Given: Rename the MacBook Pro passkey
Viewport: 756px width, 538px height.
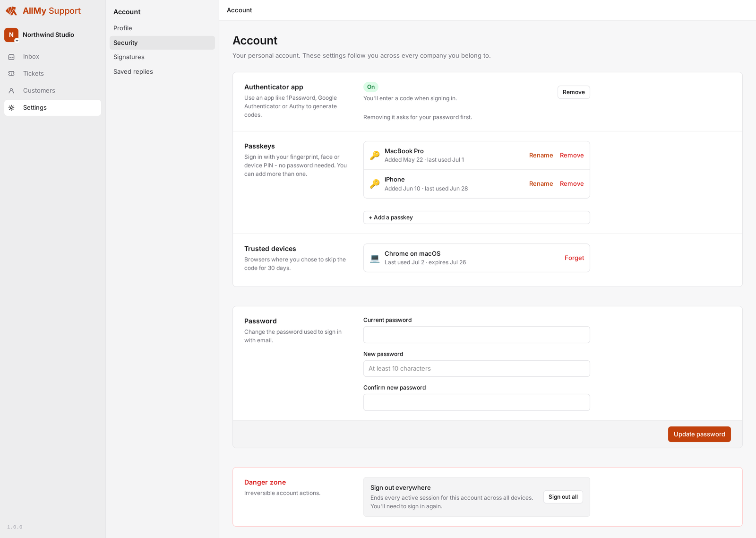Looking at the screenshot, I should (x=541, y=156).
